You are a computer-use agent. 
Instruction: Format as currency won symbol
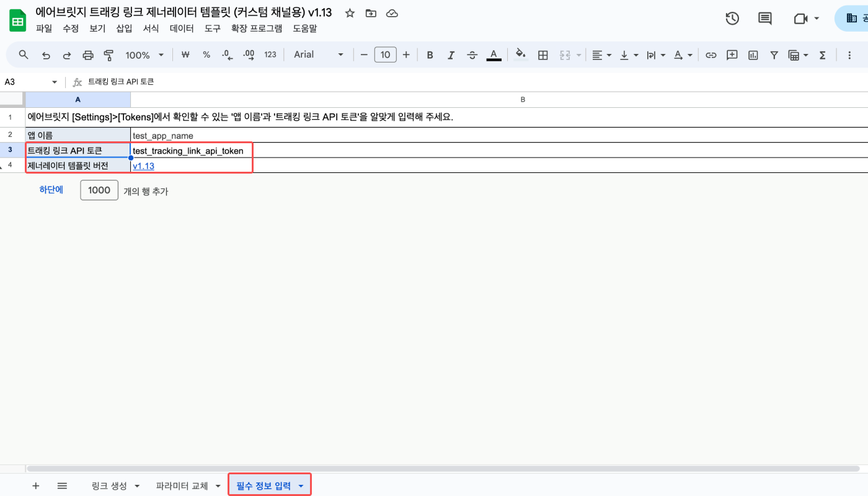tap(185, 55)
